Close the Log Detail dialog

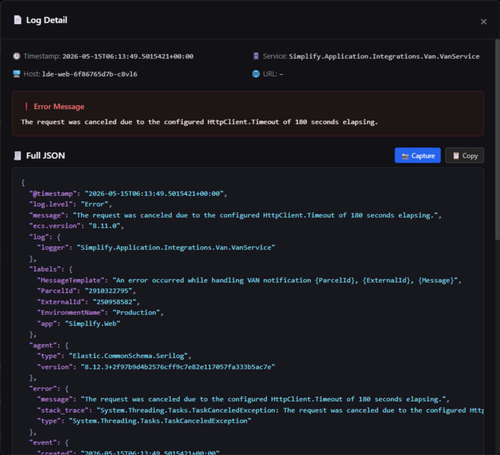click(x=483, y=22)
